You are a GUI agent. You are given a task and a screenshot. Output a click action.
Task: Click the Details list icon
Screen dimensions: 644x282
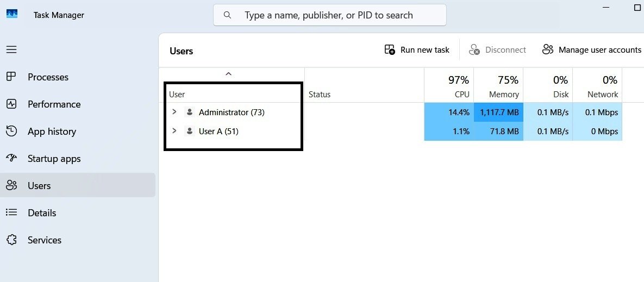(x=11, y=212)
